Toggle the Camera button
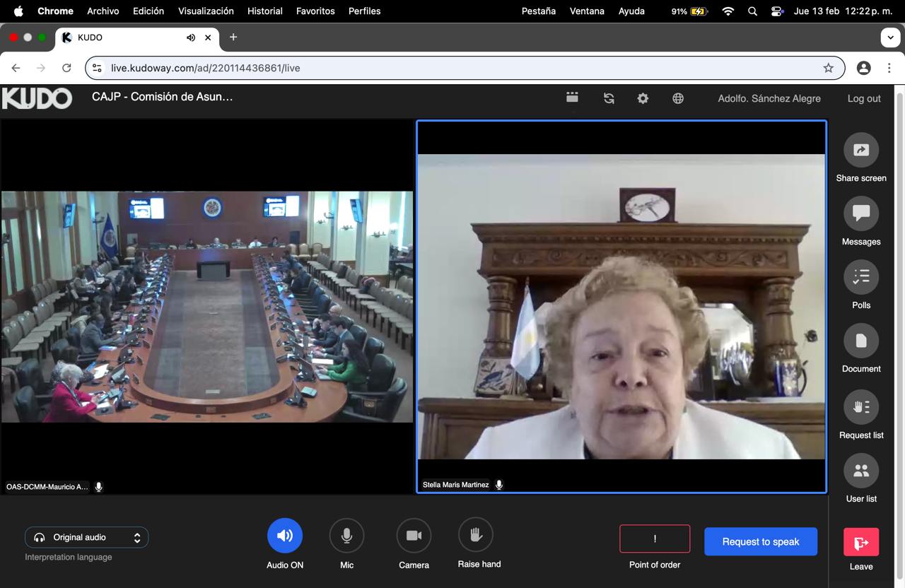This screenshot has width=905, height=588. (x=414, y=536)
